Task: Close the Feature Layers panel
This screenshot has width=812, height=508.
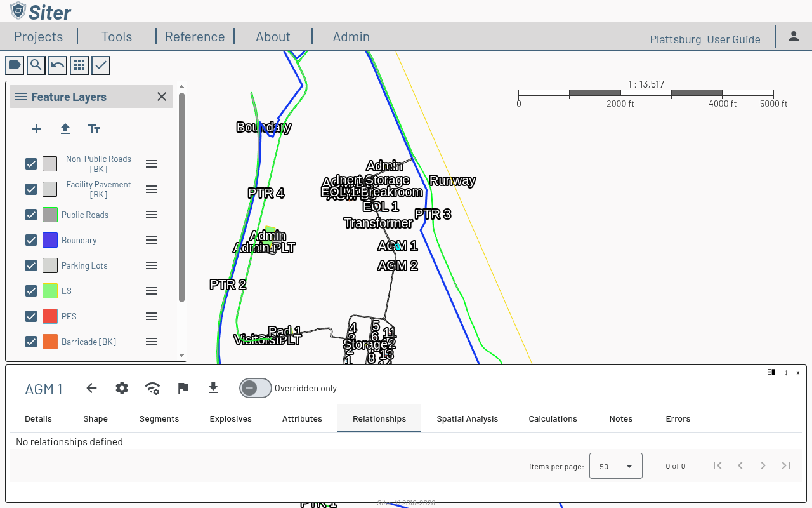Action: [162, 97]
